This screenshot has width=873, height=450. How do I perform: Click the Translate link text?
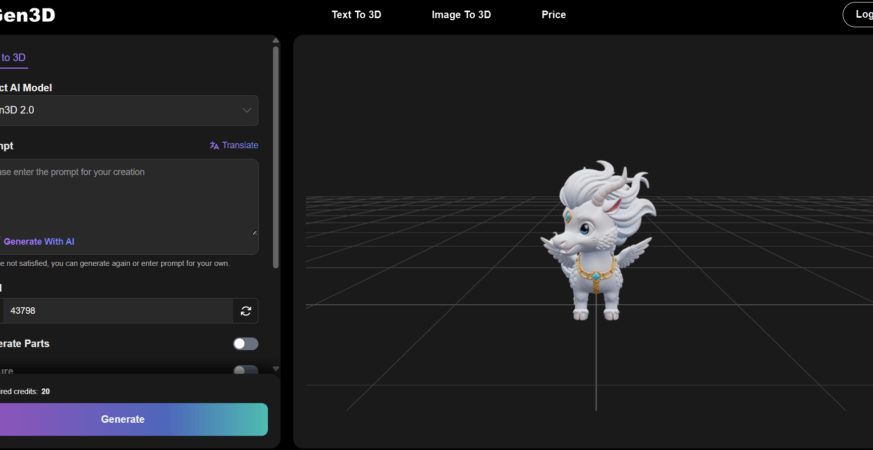(240, 146)
